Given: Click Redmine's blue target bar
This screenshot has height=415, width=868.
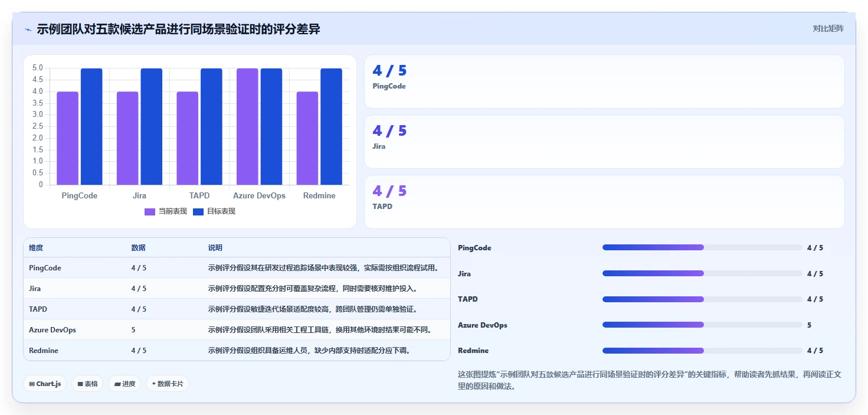Looking at the screenshot, I should click(332, 126).
